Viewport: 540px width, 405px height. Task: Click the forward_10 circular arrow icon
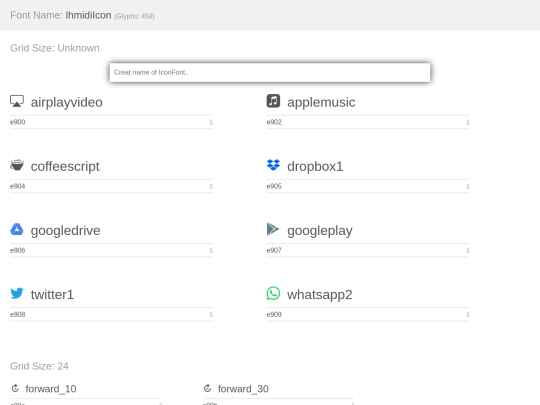[x=15, y=388]
